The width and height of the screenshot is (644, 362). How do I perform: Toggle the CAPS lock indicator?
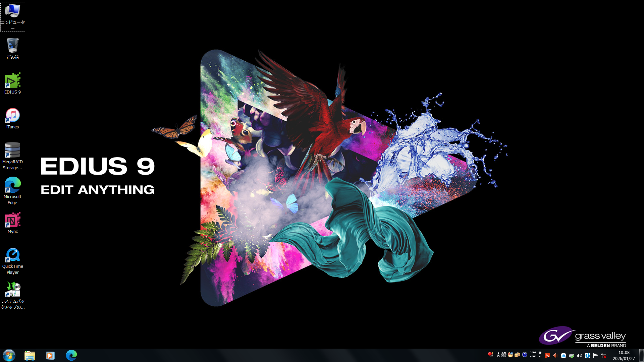tap(533, 353)
